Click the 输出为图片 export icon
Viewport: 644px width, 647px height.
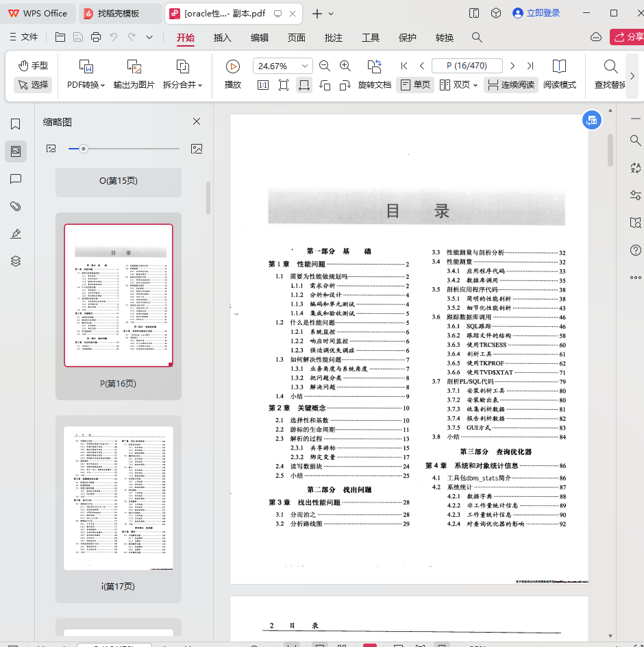pyautogui.click(x=134, y=66)
